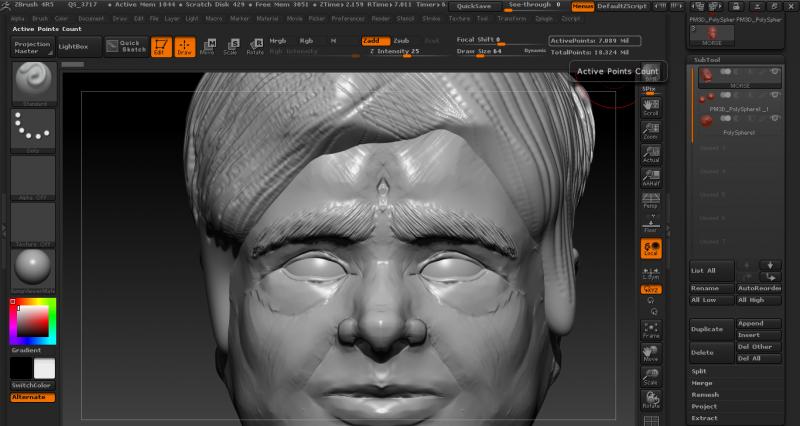Toggle Rgb paint mode
The height and width of the screenshot is (426, 800).
click(x=306, y=41)
